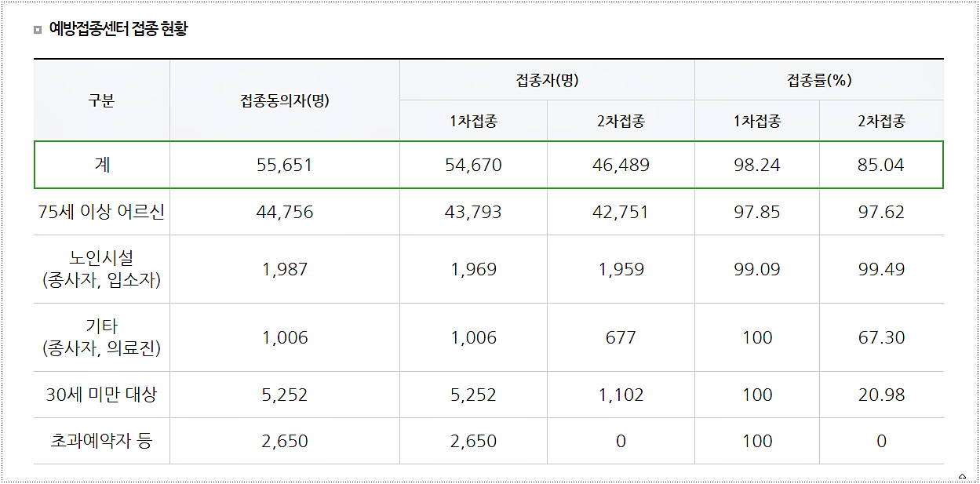
Task: Select the total rate 85.04
Action: click(881, 166)
